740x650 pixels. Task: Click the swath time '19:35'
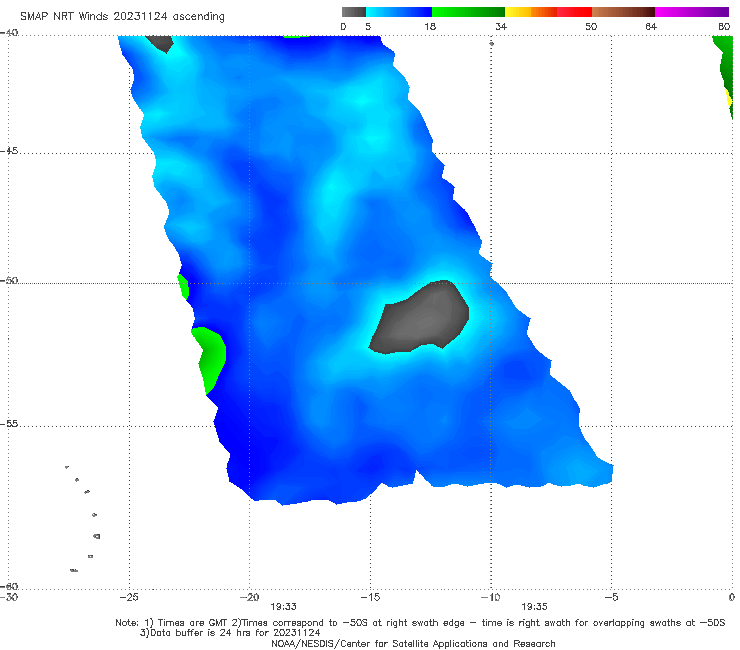coord(534,607)
